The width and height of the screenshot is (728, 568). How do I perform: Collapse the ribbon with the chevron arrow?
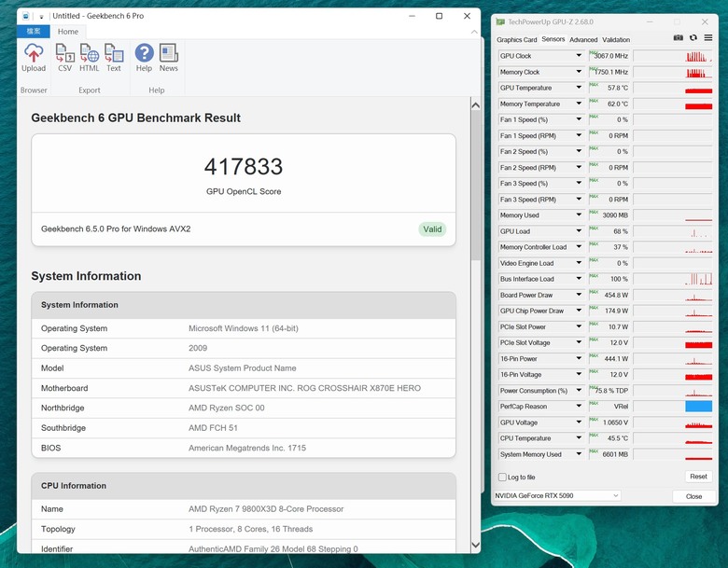tap(474, 32)
